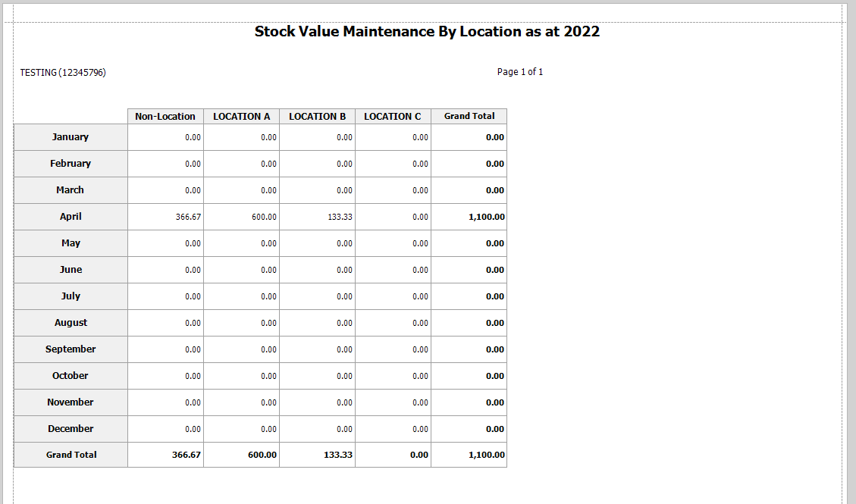Click December Grand Total 0.00 cell
The width and height of the screenshot is (856, 504).
tap(469, 429)
